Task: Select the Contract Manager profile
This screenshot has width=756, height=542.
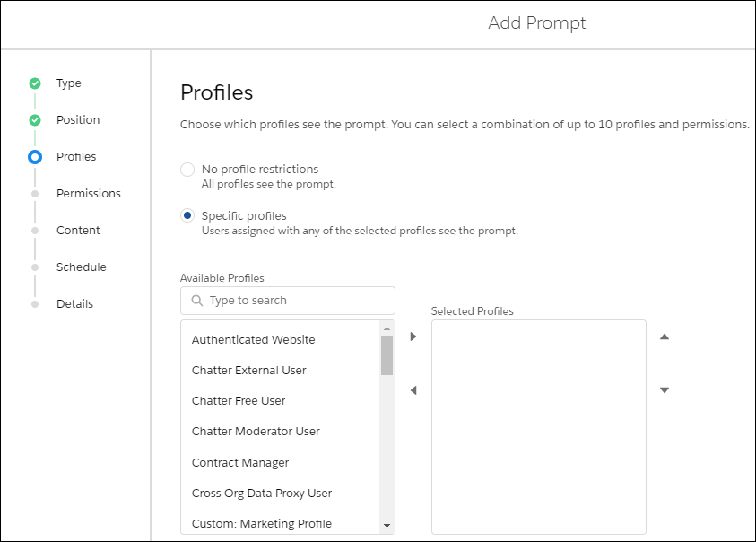Action: pyautogui.click(x=240, y=462)
